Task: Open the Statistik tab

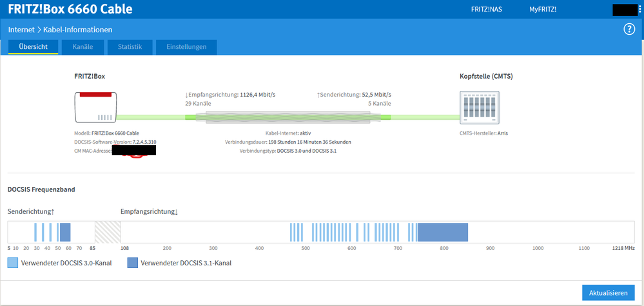Action: point(130,47)
